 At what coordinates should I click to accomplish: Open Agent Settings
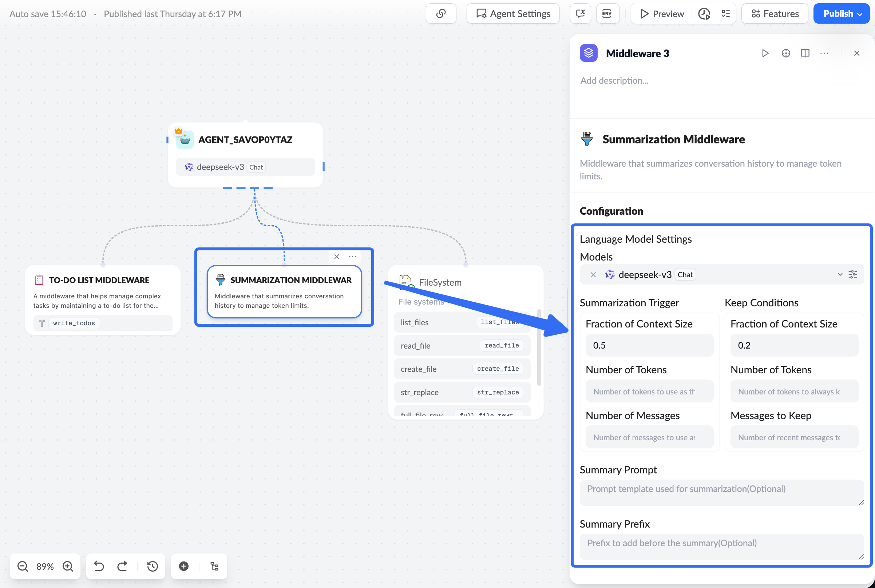(x=513, y=13)
